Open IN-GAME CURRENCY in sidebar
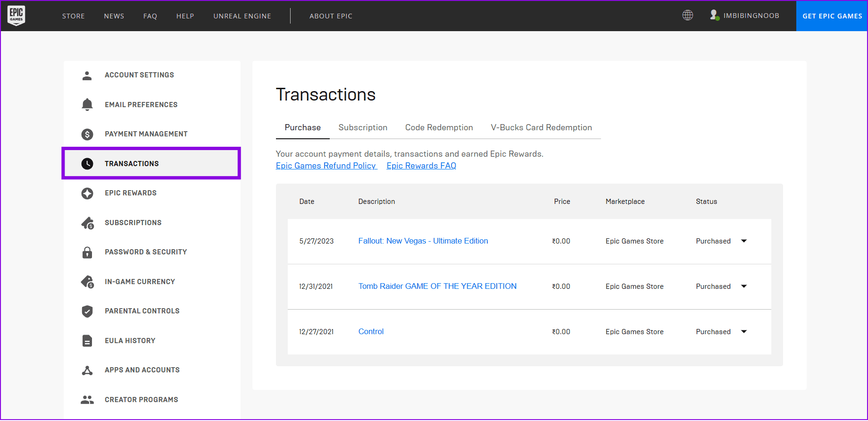The height and width of the screenshot is (421, 868). (140, 282)
